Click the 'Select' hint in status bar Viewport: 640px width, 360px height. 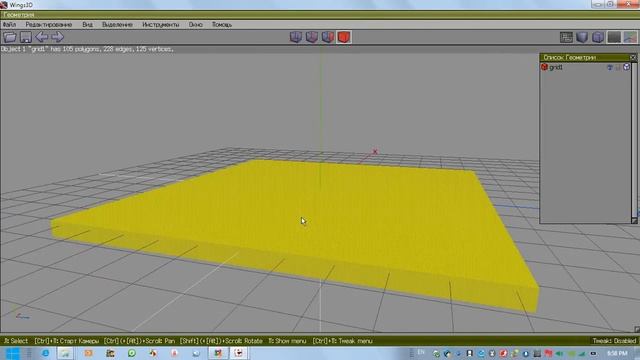[x=16, y=341]
